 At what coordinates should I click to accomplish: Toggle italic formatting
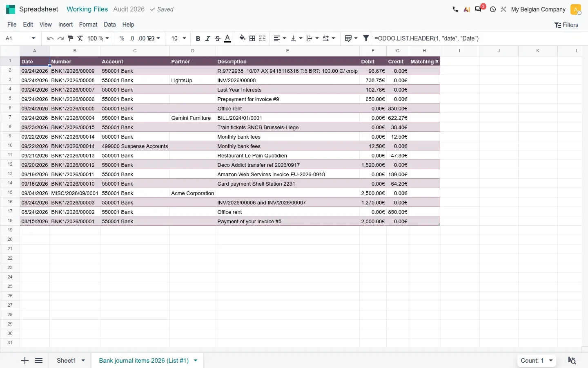[208, 38]
